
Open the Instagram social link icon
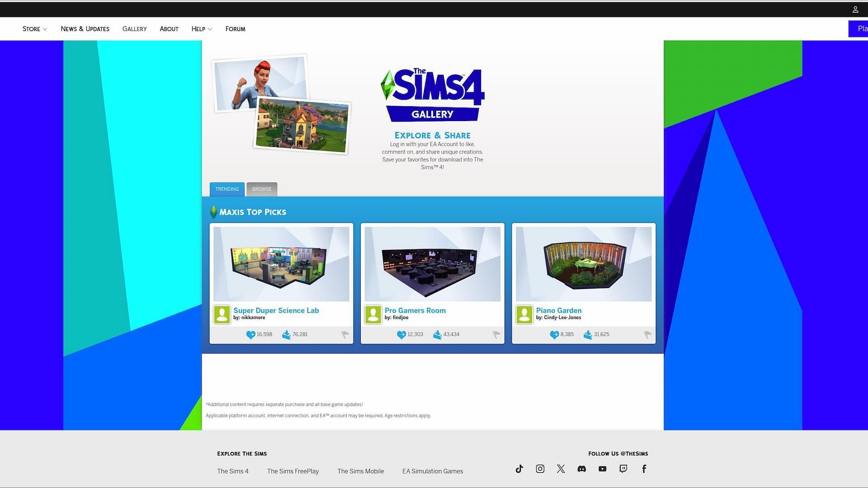coord(540,469)
